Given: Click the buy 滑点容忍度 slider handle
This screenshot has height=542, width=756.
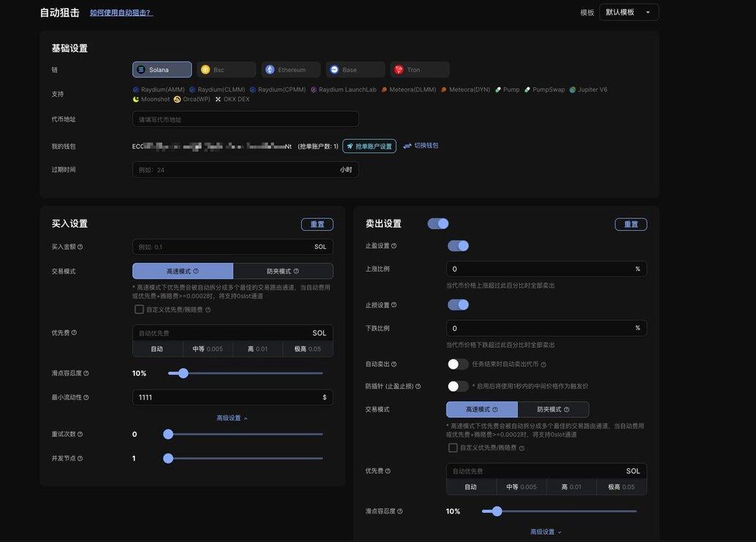Looking at the screenshot, I should tap(183, 374).
